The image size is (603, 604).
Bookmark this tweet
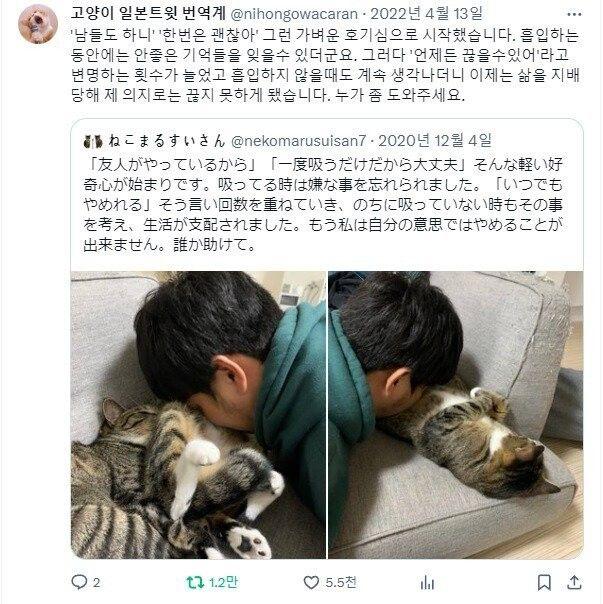pyautogui.click(x=544, y=582)
